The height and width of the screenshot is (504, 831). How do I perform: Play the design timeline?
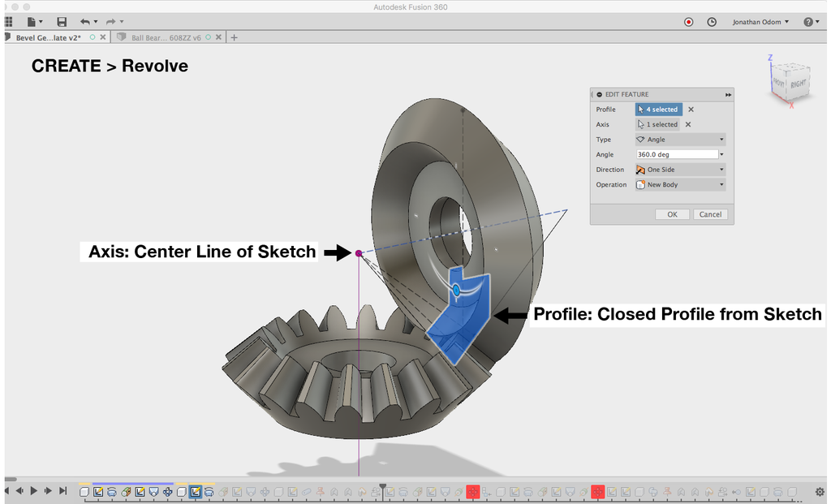pos(33,491)
